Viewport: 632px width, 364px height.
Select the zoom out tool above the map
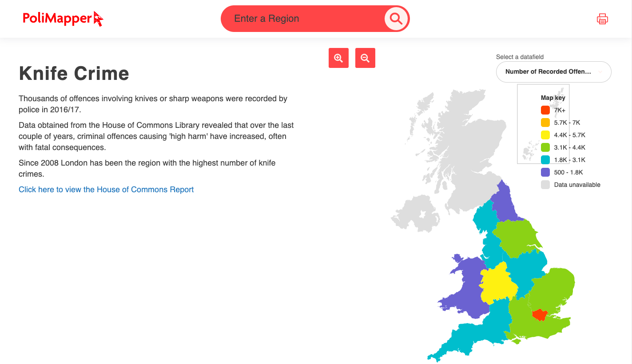(365, 58)
